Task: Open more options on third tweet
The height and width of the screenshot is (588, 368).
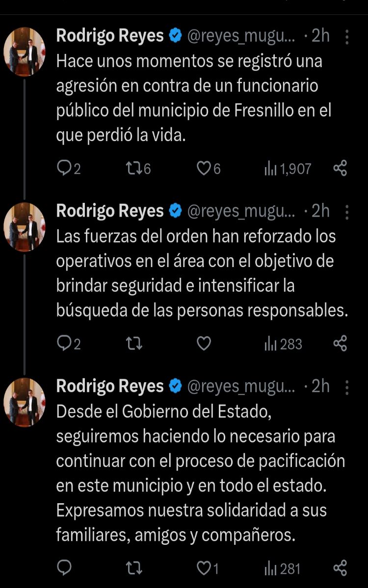Action: tap(347, 388)
